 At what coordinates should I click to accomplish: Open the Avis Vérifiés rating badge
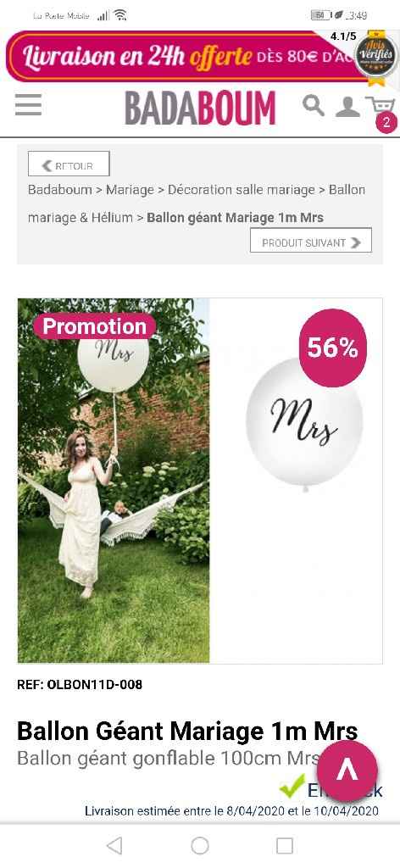click(x=375, y=54)
